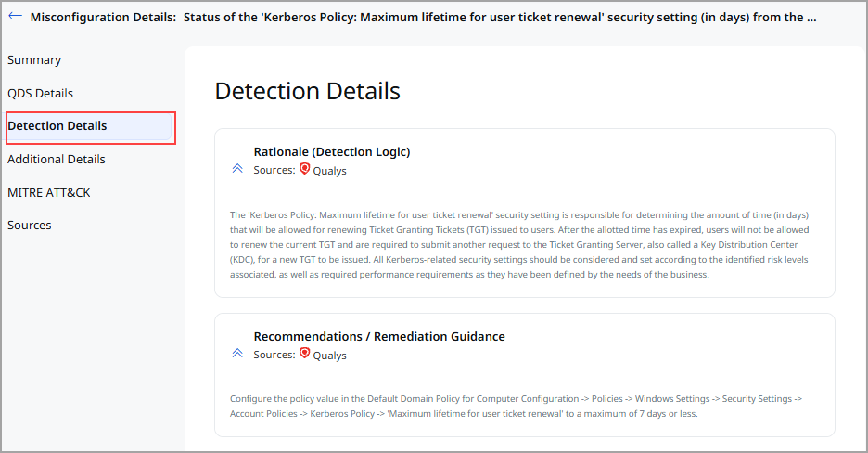Open the MITRE ATT&CK section

(49, 193)
